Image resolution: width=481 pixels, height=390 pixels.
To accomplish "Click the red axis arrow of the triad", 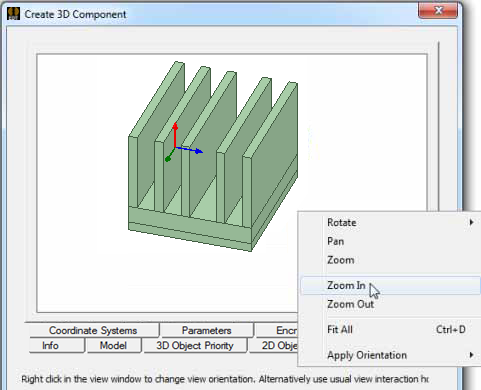I will coord(175,134).
